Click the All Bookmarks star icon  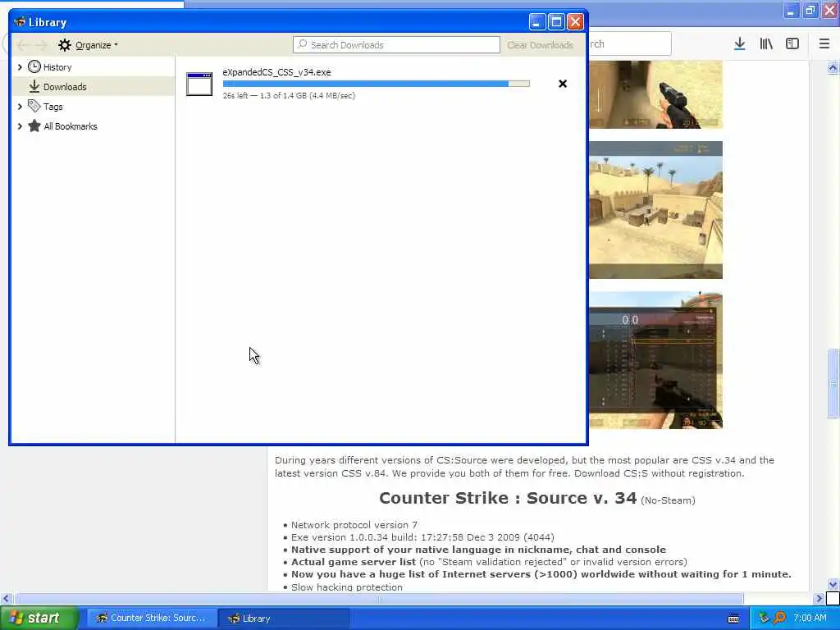(34, 126)
